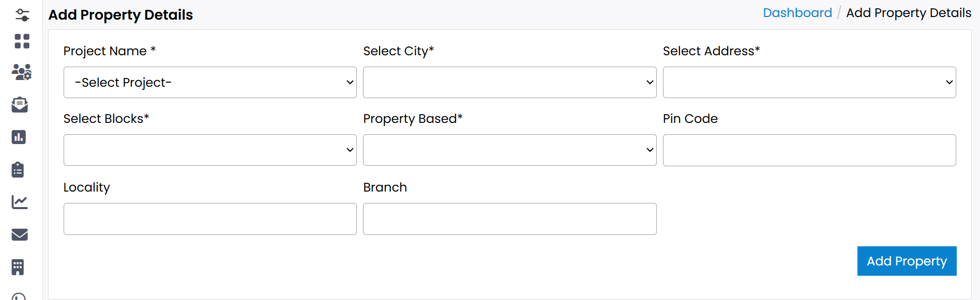Select the bar chart reports icon

(x=20, y=137)
